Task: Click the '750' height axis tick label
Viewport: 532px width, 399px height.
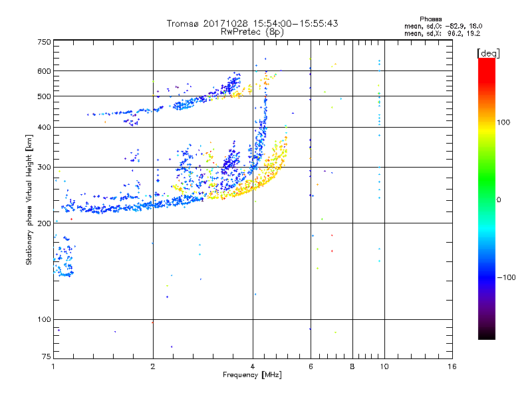Action: 44,42
